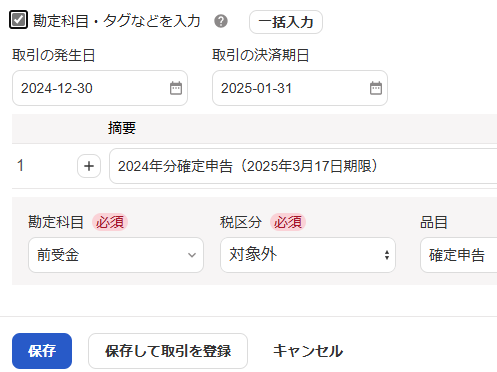Click the 品目 field showing 確定申告
The height and width of the screenshot is (372, 497).
[x=459, y=255]
